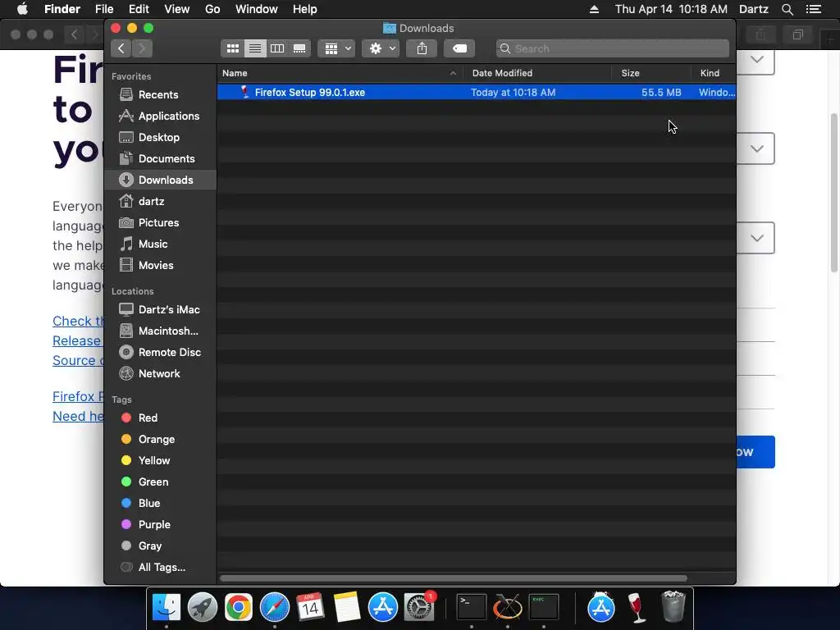Open dartz home folder in sidebar

[160, 202]
